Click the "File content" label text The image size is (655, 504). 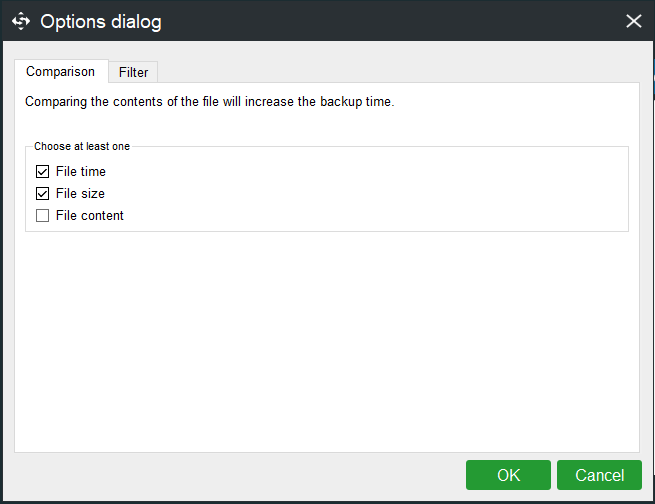point(90,215)
